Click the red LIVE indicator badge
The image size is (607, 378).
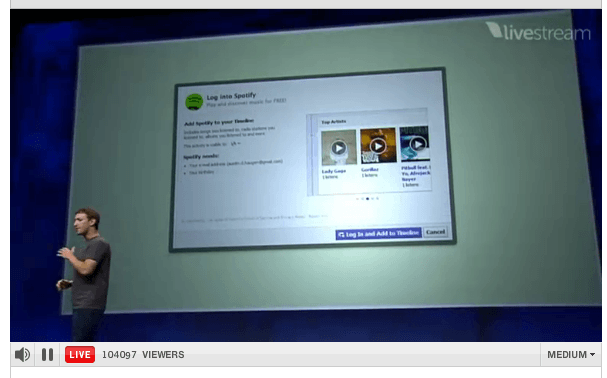(80, 354)
